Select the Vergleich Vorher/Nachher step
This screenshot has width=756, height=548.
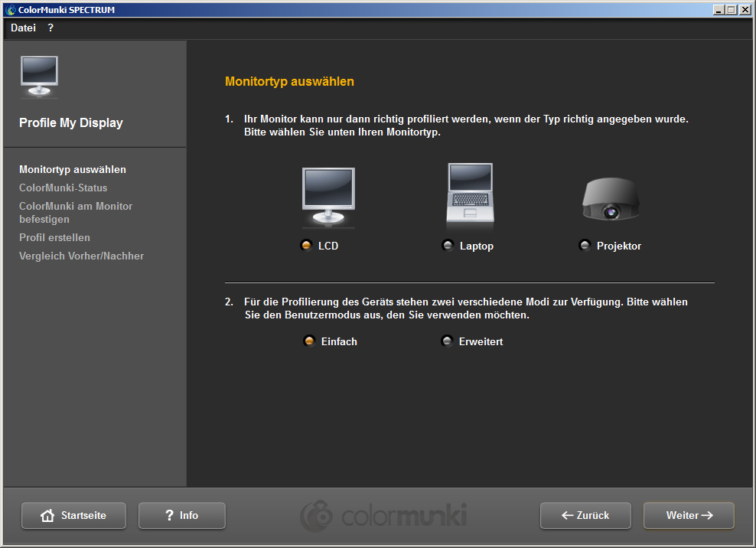point(81,256)
